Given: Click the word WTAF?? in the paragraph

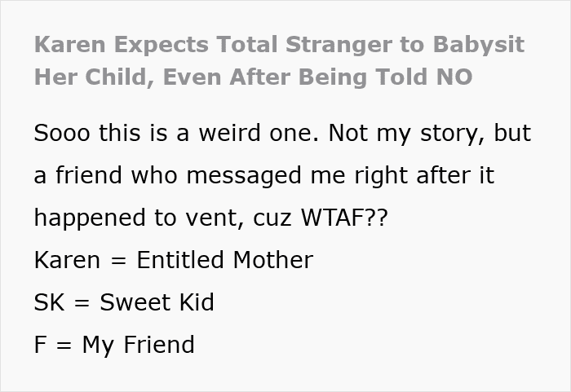Looking at the screenshot, I should [x=344, y=218].
